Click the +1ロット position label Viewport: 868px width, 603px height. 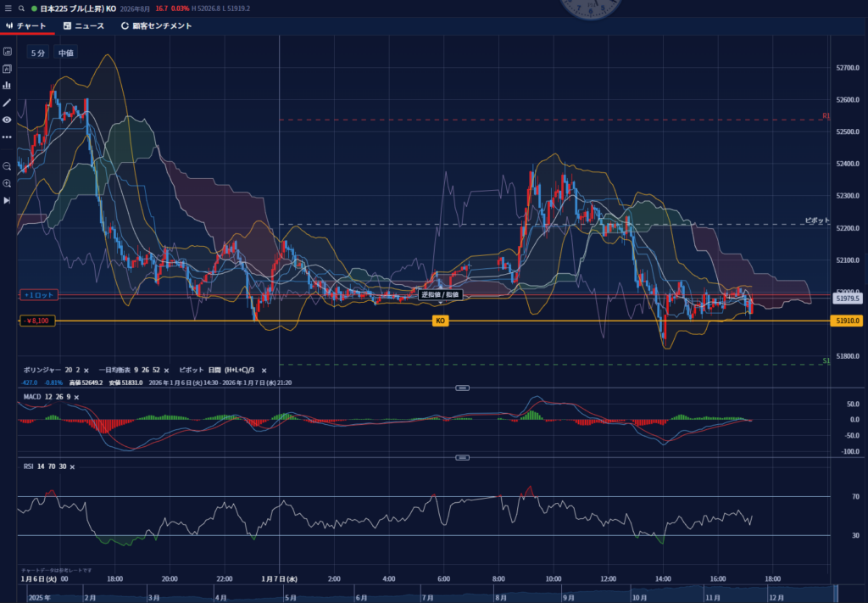click(x=39, y=294)
